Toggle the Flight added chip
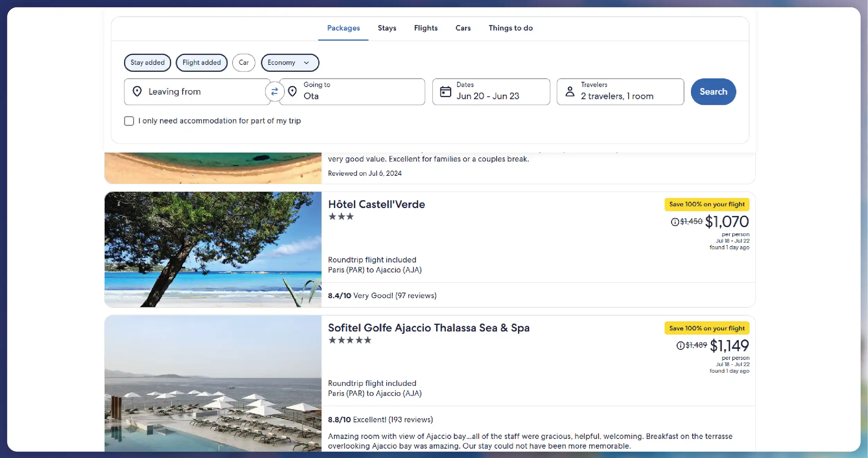The height and width of the screenshot is (458, 868). (x=202, y=63)
